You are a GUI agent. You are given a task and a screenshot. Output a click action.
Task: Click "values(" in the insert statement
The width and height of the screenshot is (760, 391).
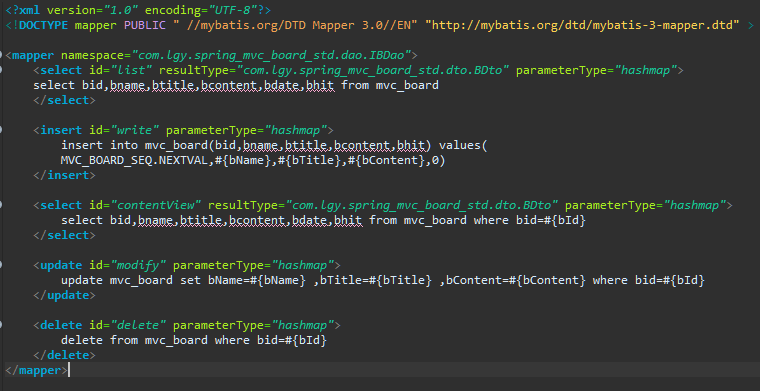(x=463, y=145)
